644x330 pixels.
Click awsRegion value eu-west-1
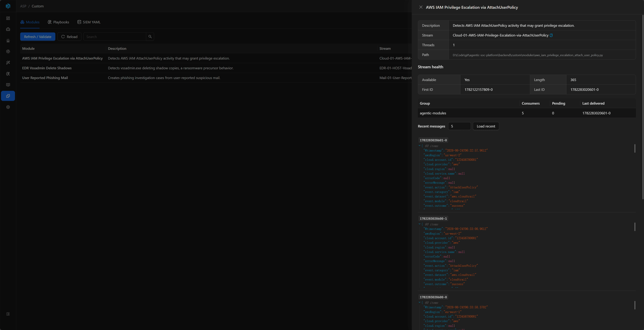(453, 312)
